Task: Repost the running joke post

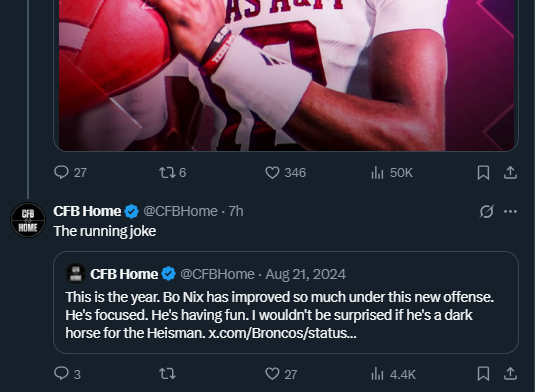Action: pyautogui.click(x=167, y=374)
